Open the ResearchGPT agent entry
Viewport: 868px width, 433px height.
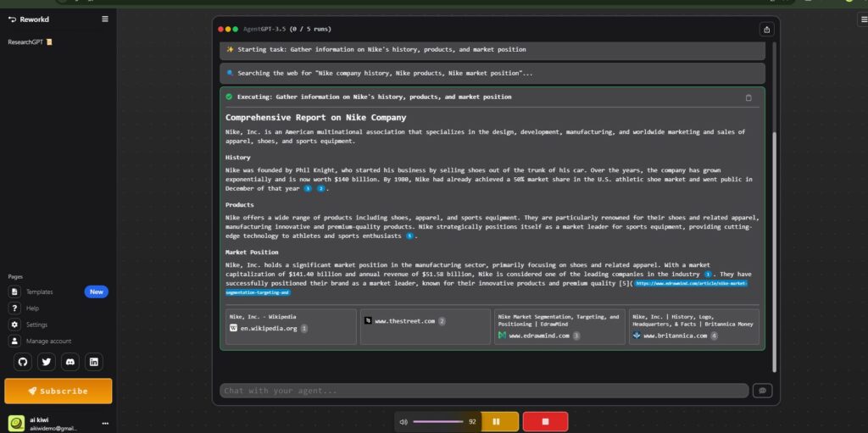click(x=30, y=42)
